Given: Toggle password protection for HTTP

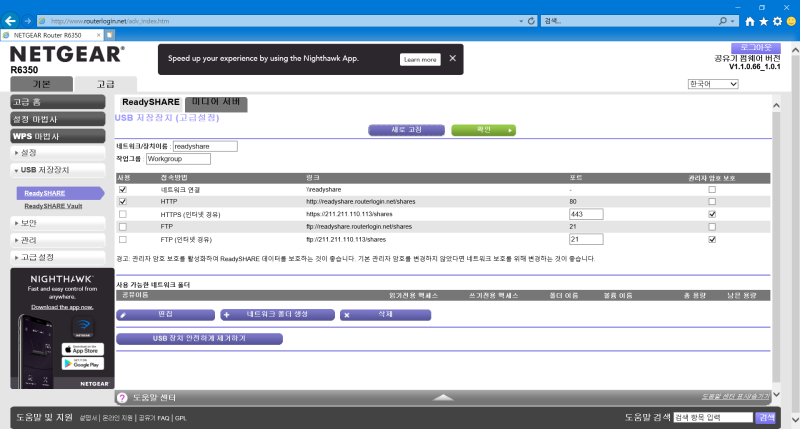Looking at the screenshot, I should [x=712, y=201].
